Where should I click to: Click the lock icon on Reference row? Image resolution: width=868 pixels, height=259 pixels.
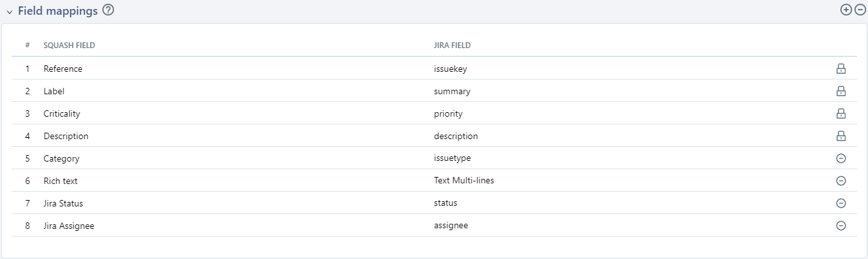pos(841,69)
